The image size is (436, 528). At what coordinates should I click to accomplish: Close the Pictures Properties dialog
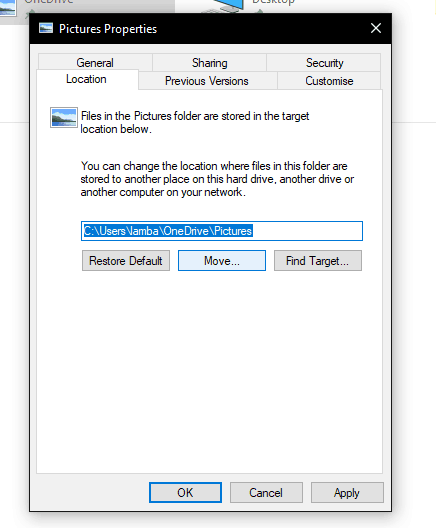[x=376, y=28]
